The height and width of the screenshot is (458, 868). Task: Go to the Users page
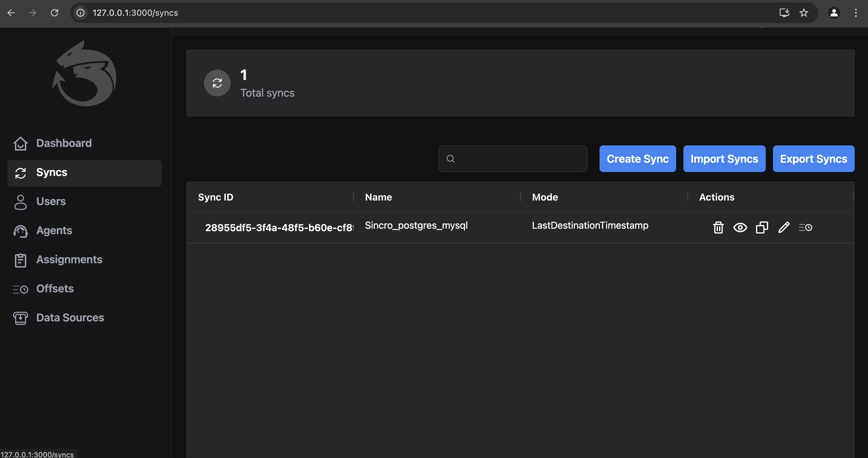(x=51, y=201)
